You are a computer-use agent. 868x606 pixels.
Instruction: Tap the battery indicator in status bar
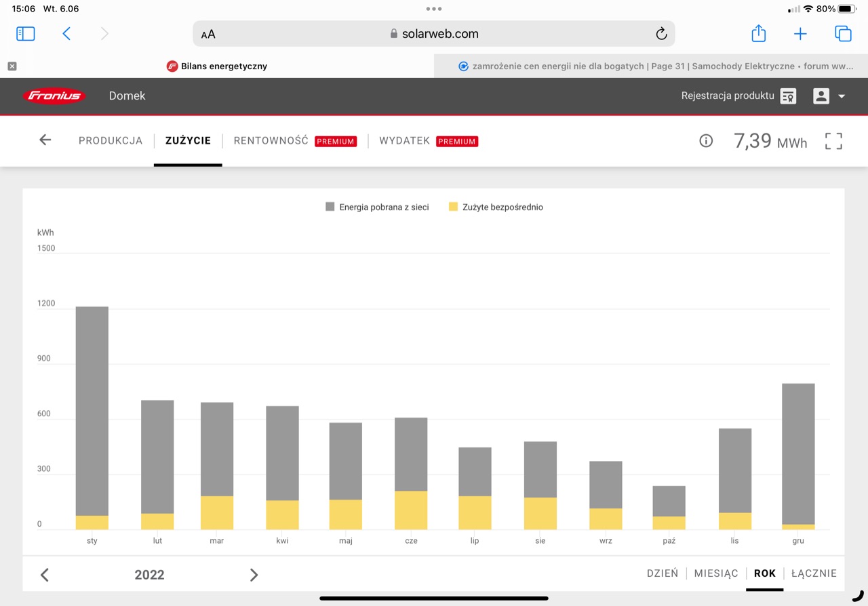click(848, 9)
